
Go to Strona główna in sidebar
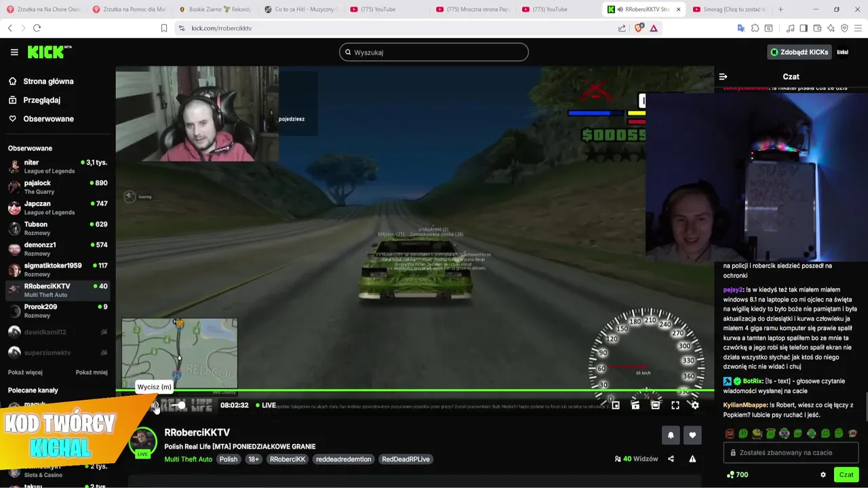[48, 81]
